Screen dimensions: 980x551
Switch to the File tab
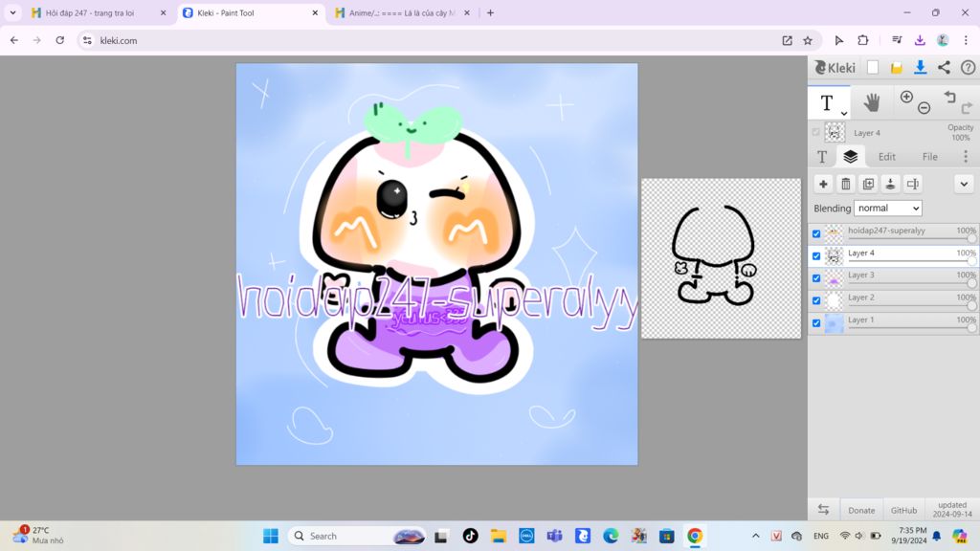[929, 157]
